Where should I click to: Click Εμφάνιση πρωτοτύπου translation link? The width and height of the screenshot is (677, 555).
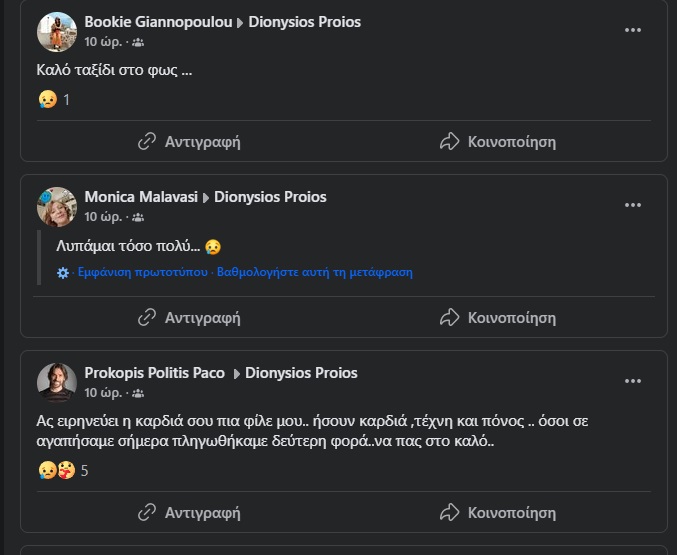point(143,272)
